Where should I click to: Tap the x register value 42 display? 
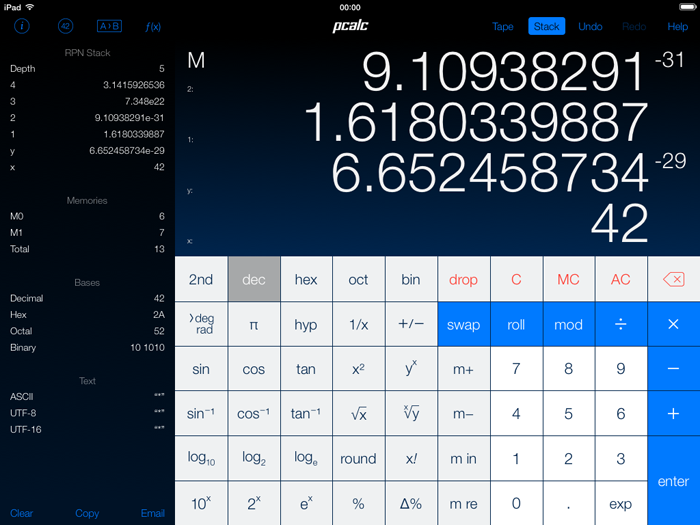pos(619,225)
